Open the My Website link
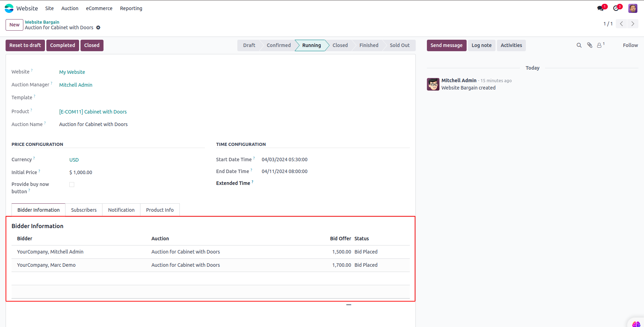This screenshot has width=644, height=327. 72,72
